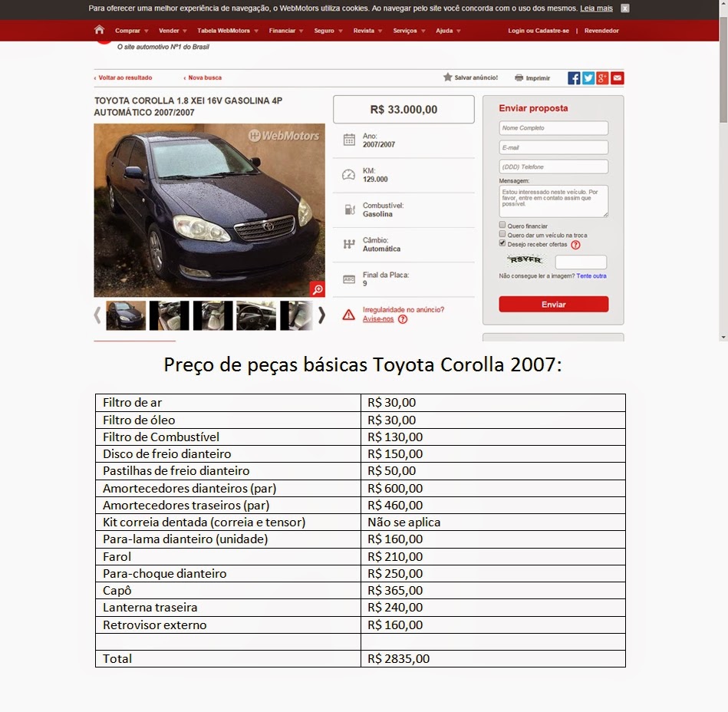Share the listing on Twitter
The image size is (728, 712).
(x=588, y=78)
